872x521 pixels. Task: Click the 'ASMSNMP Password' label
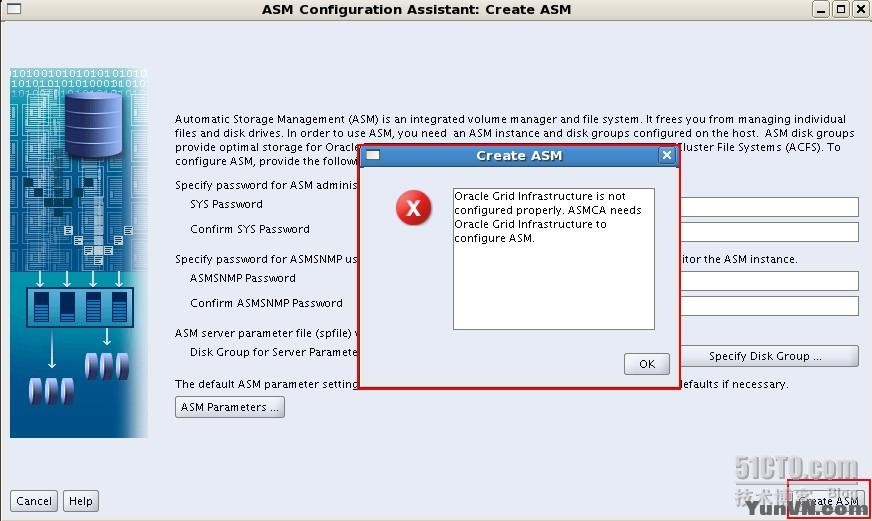pyautogui.click(x=242, y=278)
